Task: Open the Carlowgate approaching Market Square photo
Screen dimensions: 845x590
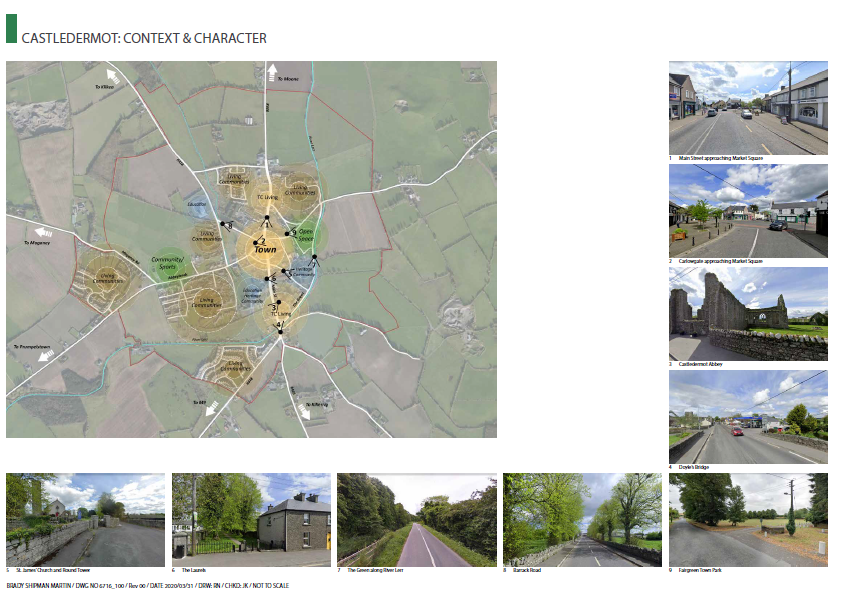Action: pyautogui.click(x=747, y=210)
